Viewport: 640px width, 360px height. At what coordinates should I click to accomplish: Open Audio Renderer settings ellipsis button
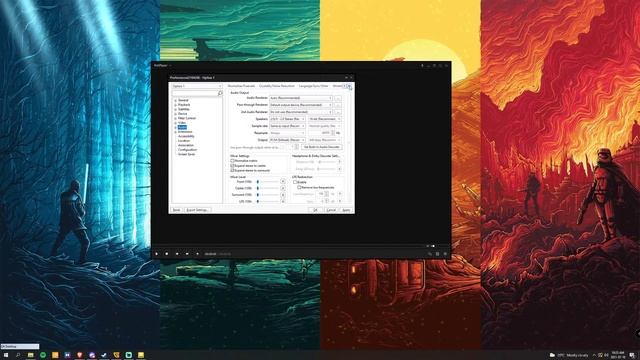point(338,98)
